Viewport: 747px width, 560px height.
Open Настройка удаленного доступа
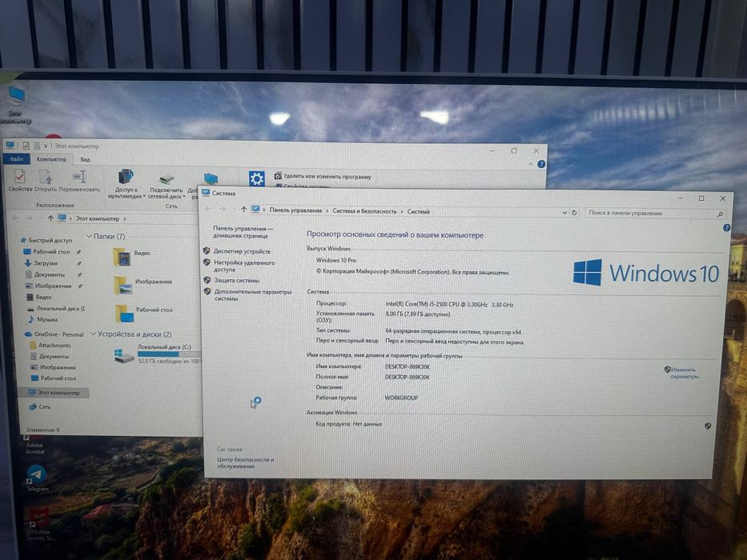244,266
